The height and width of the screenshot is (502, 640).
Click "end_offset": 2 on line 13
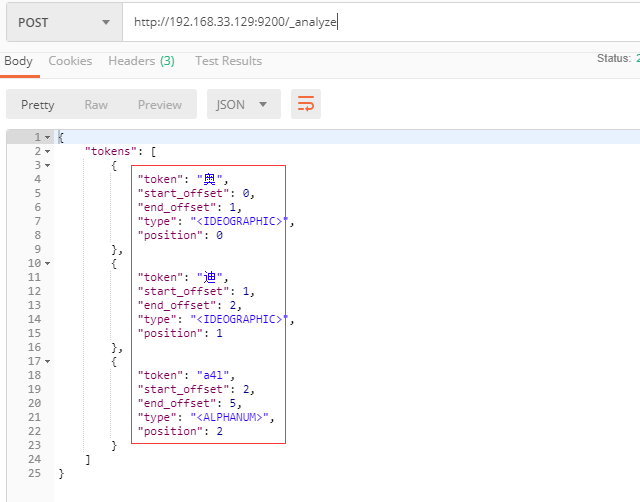pyautogui.click(x=187, y=305)
